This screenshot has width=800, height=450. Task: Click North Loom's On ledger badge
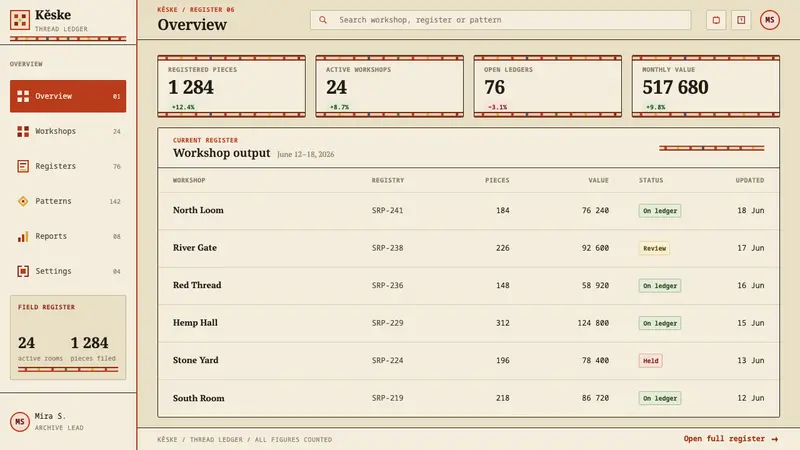[660, 211]
